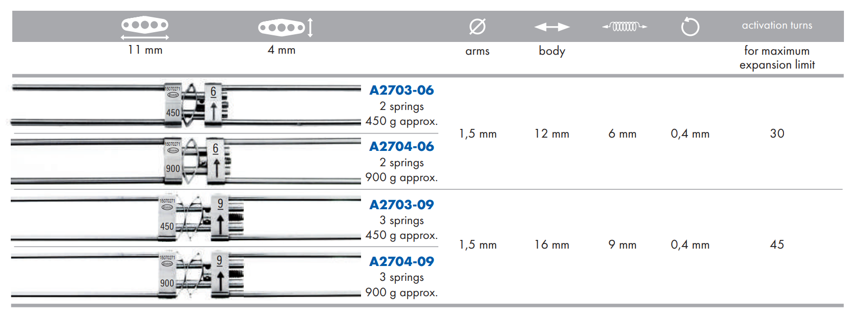This screenshot has width=868, height=310.
Task: Click the 4 mm height plate icon
Action: tap(285, 27)
